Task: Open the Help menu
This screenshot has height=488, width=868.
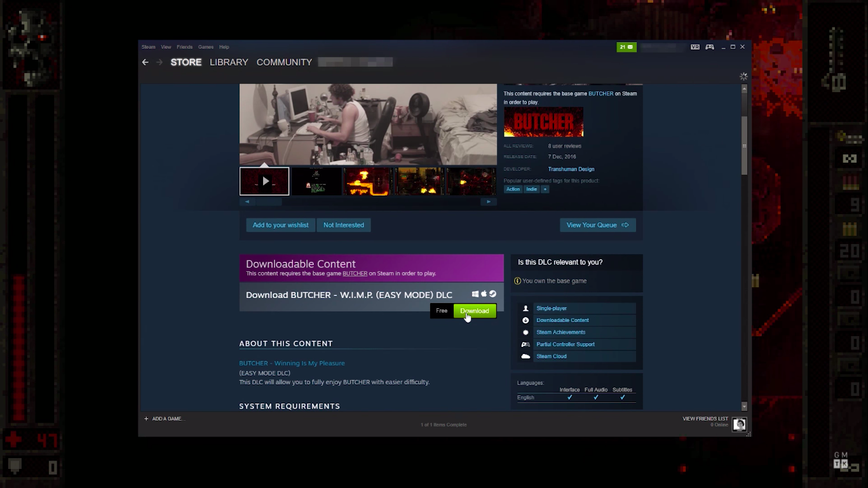Action: click(224, 47)
